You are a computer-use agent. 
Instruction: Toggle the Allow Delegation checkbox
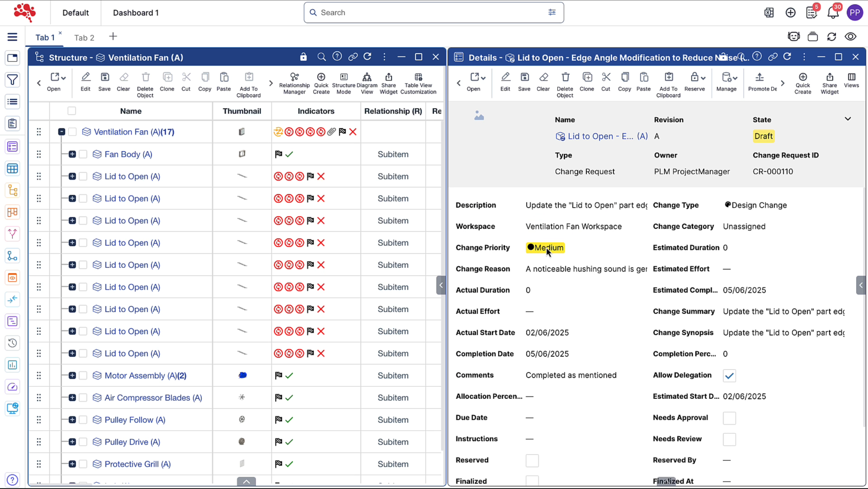coord(729,375)
